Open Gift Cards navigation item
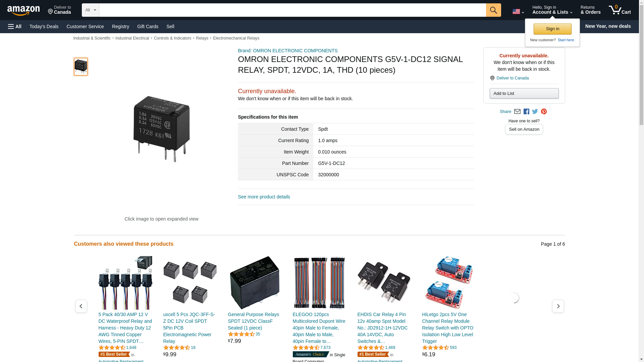Screen dimensions: 644x362 point(148,26)
